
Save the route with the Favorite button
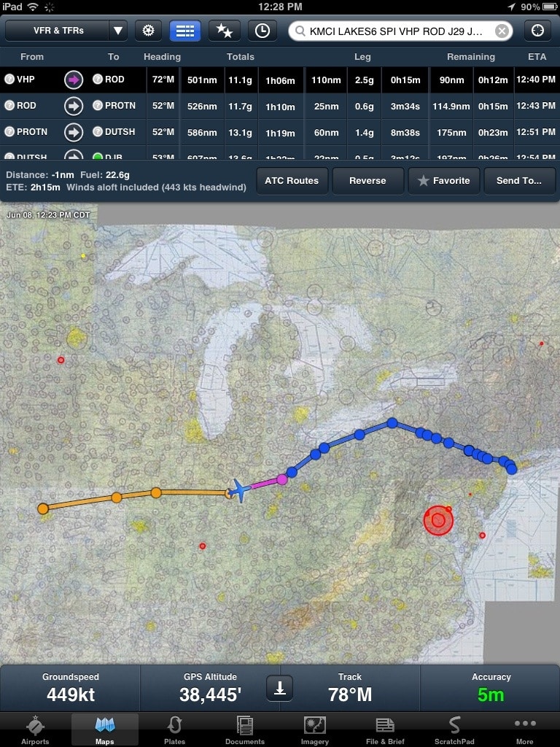point(443,180)
